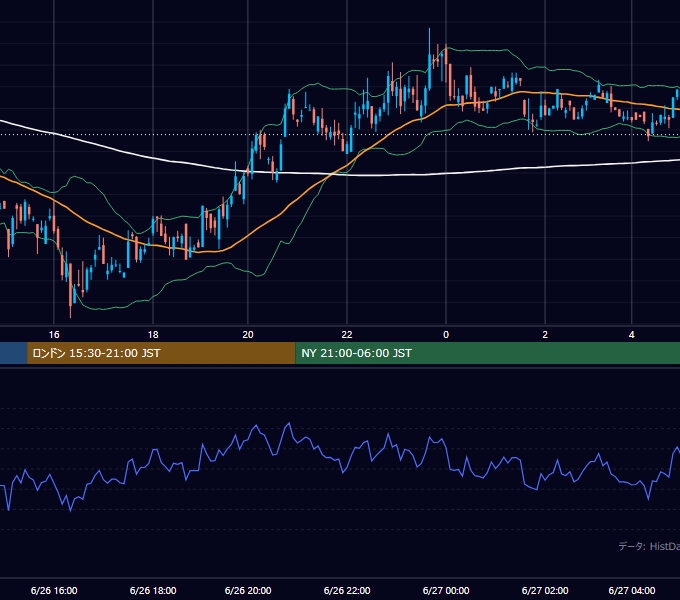The height and width of the screenshot is (600, 680).
Task: Click the London session bar 15:30-21:00 JST
Action: click(x=161, y=353)
